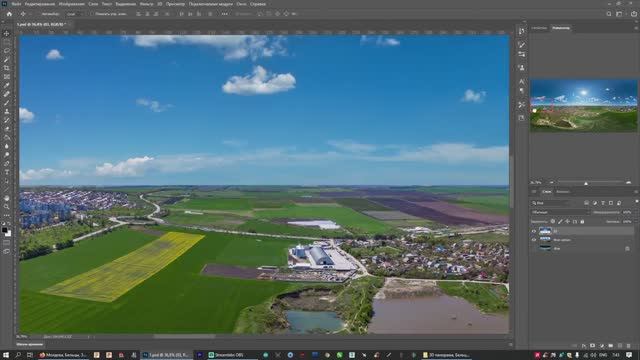Image resolution: width=640 pixels, height=360 pixels.
Task: Click the Home icon in options bar
Action: click(x=9, y=14)
